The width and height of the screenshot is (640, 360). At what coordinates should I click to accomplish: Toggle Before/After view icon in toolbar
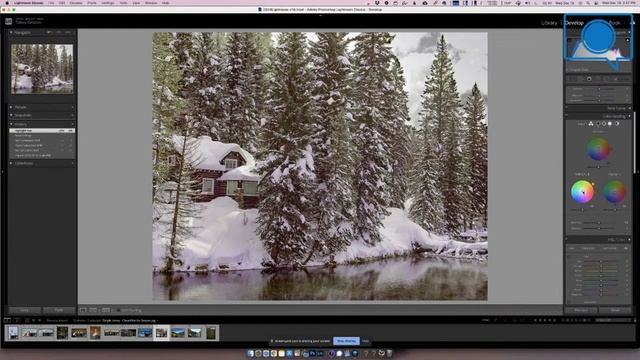(106, 310)
